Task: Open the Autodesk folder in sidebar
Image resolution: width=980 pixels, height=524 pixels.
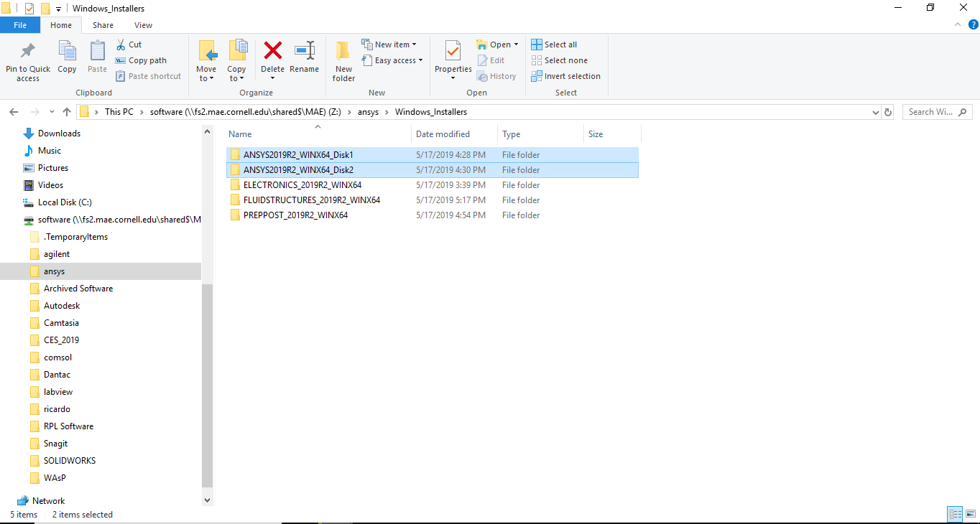Action: (62, 306)
